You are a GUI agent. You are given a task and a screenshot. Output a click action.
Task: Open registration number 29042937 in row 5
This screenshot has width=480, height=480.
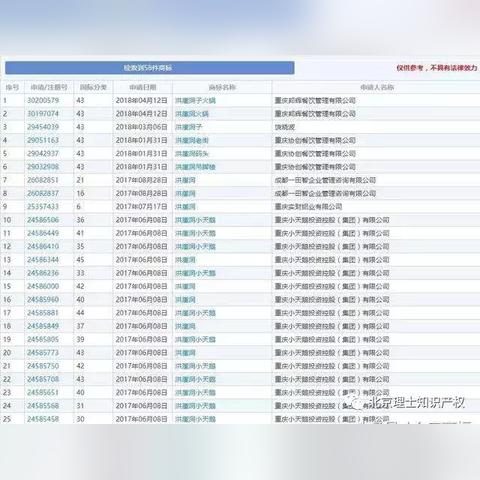coord(43,154)
